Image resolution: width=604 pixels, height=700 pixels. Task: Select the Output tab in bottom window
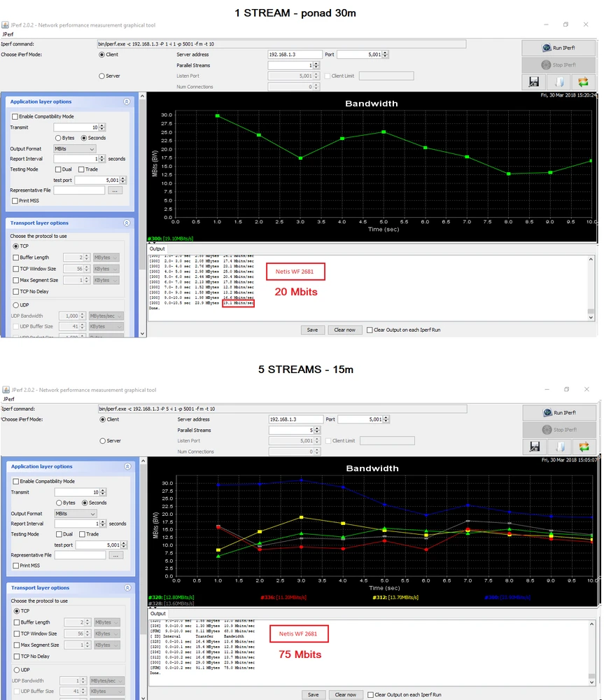[157, 613]
